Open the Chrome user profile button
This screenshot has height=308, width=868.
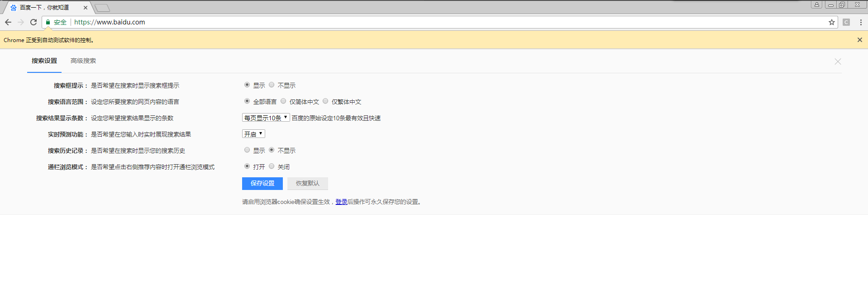(817, 5)
